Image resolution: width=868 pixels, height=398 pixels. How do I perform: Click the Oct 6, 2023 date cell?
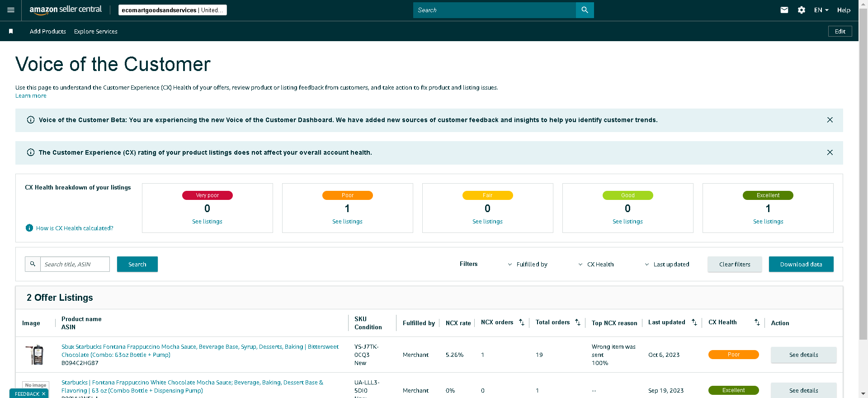[664, 355]
